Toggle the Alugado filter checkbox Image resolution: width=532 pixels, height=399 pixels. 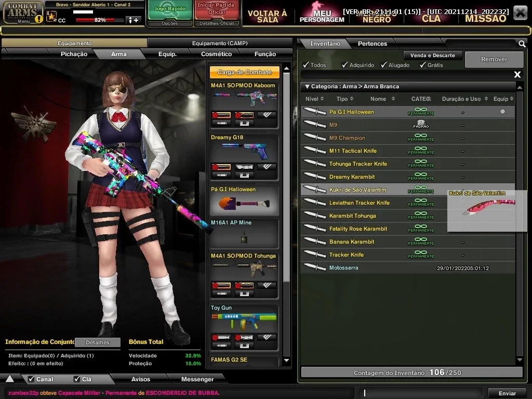click(384, 65)
